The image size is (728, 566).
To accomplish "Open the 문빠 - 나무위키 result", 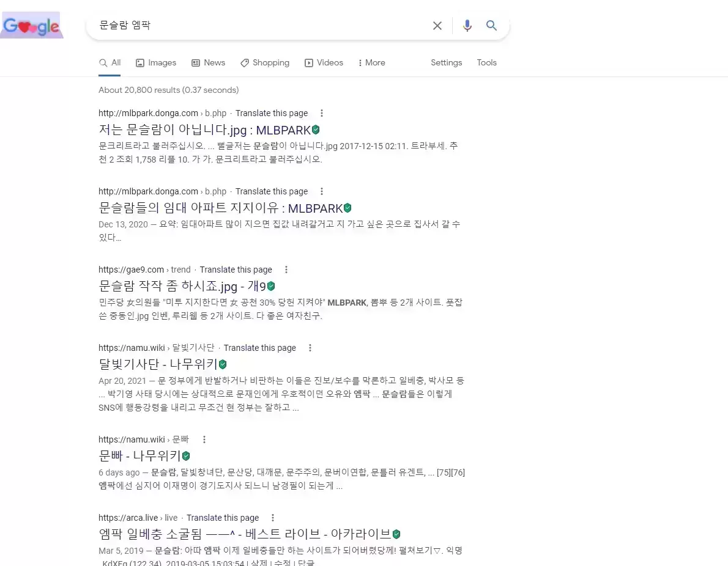I will pos(139,455).
